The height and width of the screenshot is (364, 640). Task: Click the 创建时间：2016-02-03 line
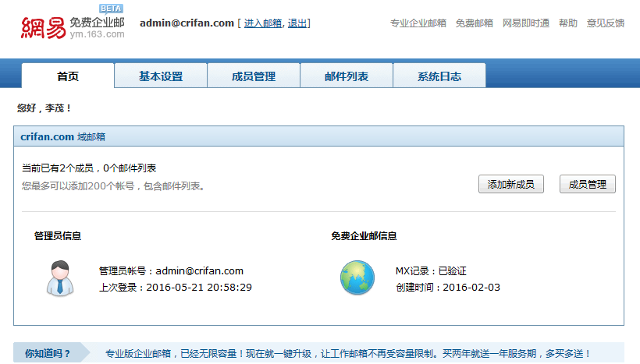448,288
